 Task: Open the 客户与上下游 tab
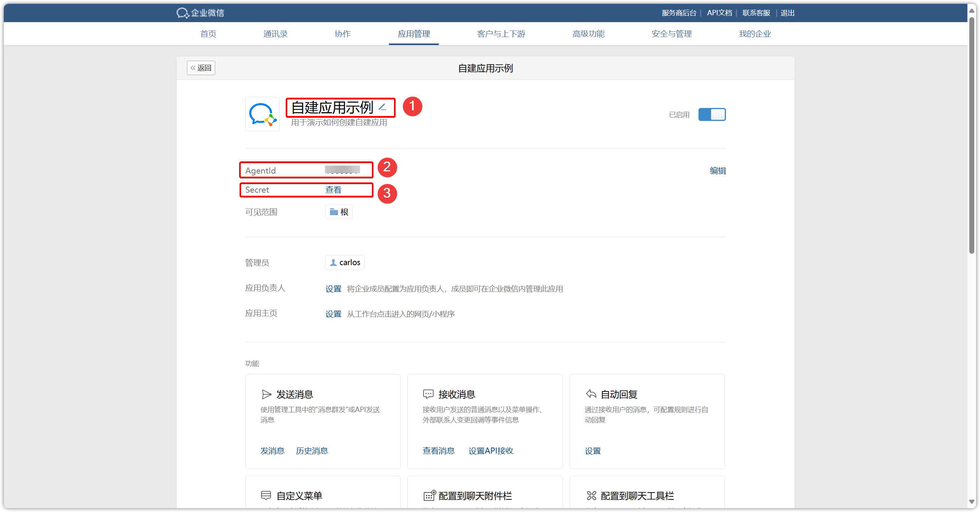[501, 34]
